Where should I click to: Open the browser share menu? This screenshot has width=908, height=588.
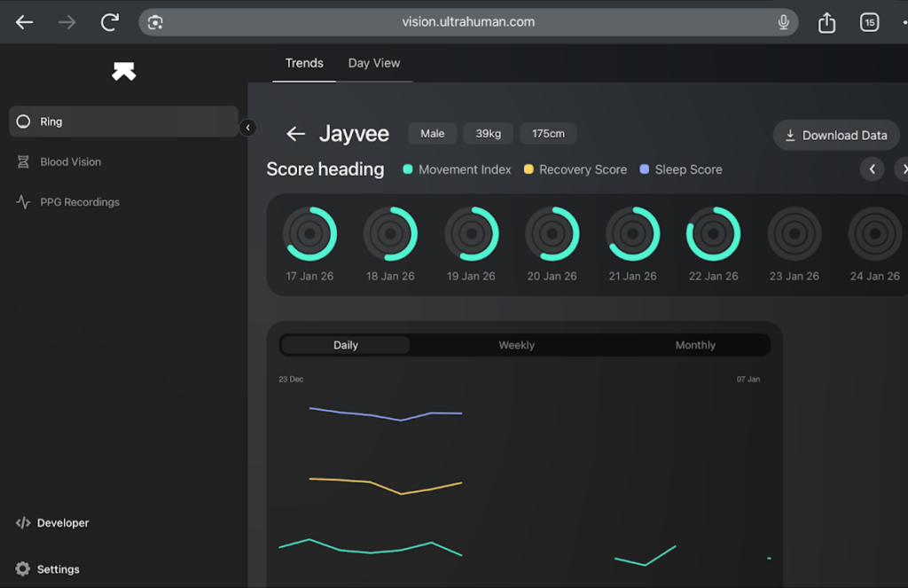point(826,22)
